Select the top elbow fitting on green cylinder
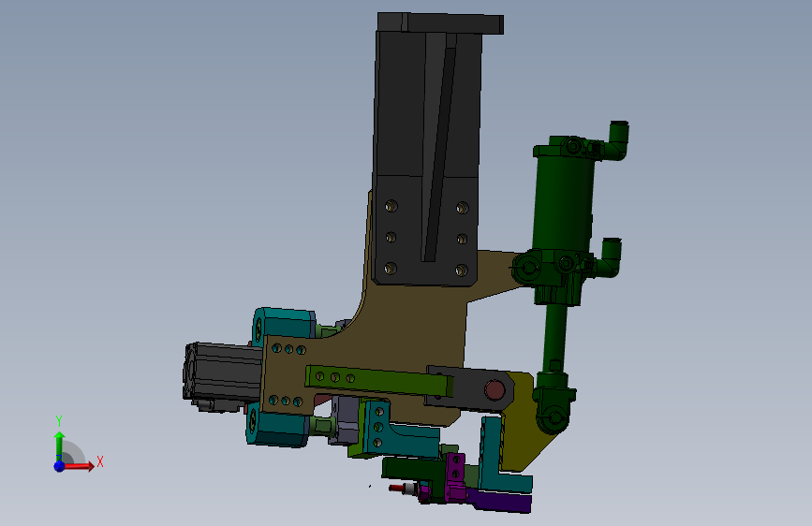 click(616, 139)
